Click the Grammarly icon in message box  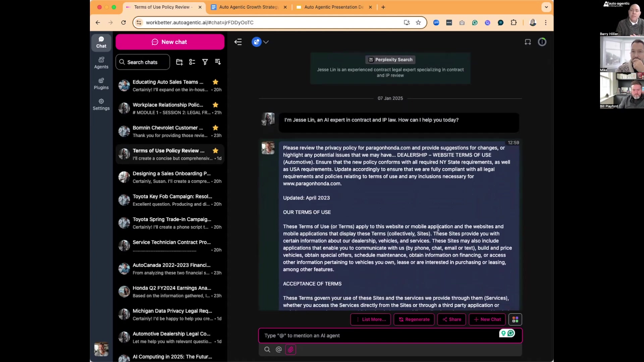[x=511, y=333]
